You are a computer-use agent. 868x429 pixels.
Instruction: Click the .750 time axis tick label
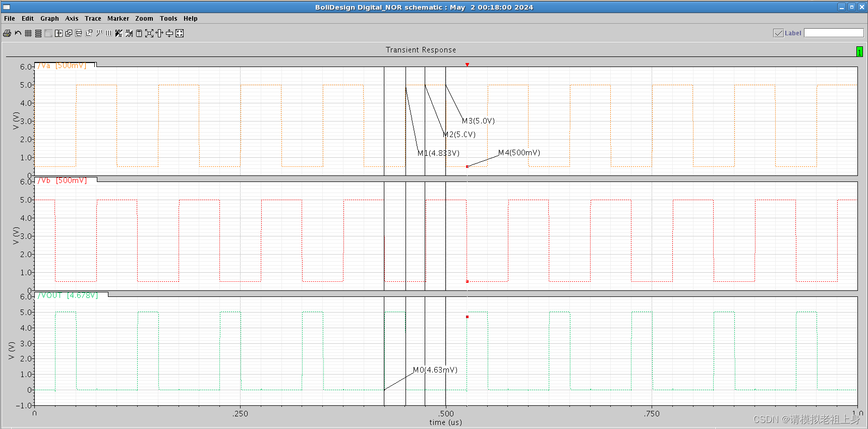pyautogui.click(x=652, y=414)
